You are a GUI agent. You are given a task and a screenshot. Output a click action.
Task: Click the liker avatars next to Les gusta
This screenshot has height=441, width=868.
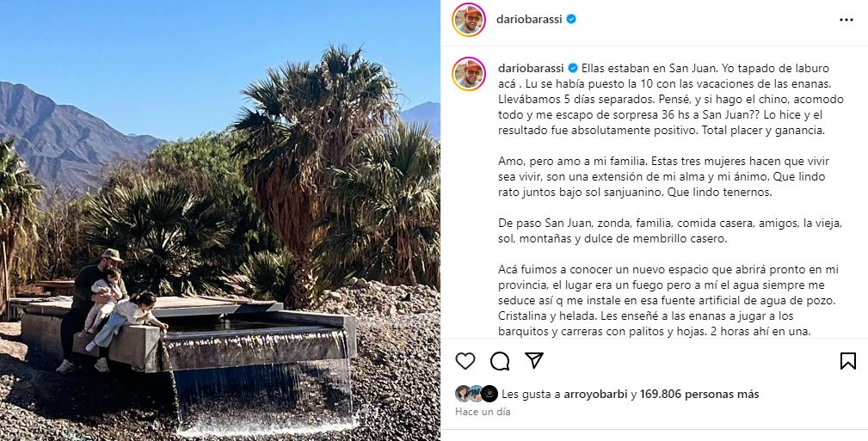tap(476, 394)
